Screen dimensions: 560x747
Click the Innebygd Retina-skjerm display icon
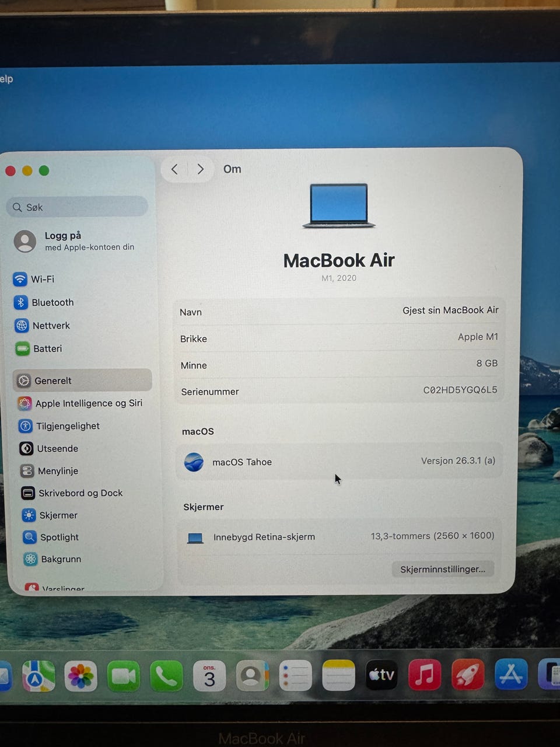195,538
